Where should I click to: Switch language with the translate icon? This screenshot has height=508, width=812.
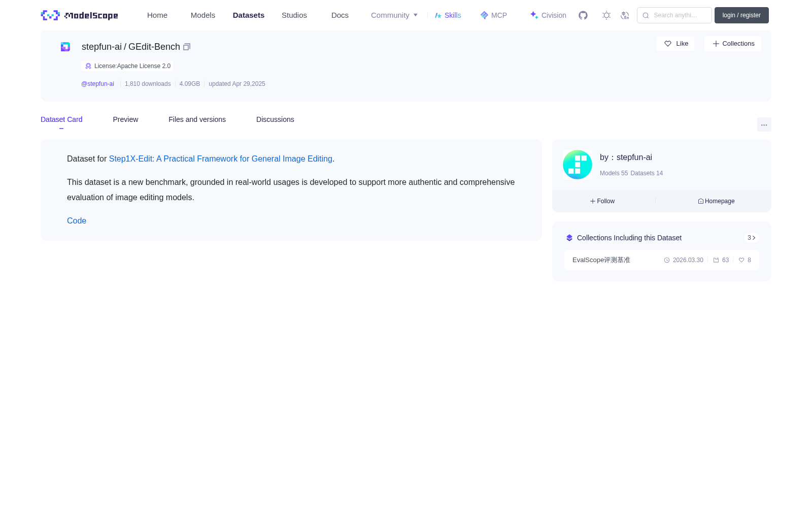tap(625, 15)
